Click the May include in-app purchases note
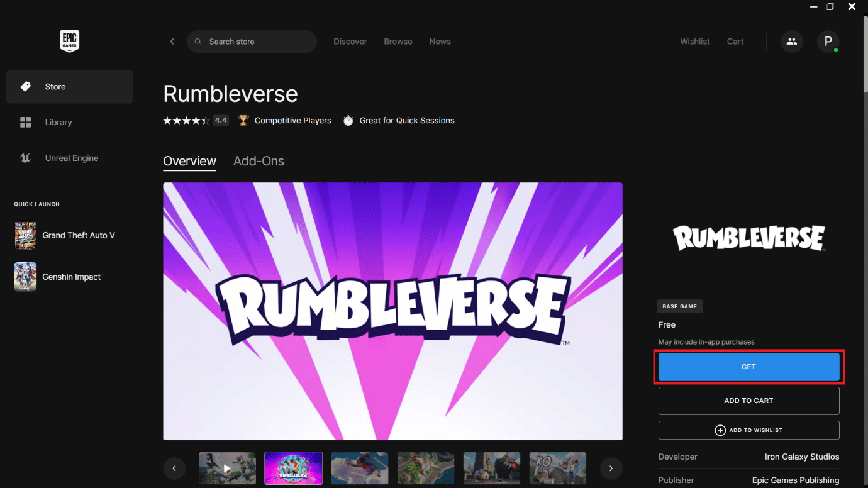Image resolution: width=868 pixels, height=488 pixels. (x=706, y=342)
